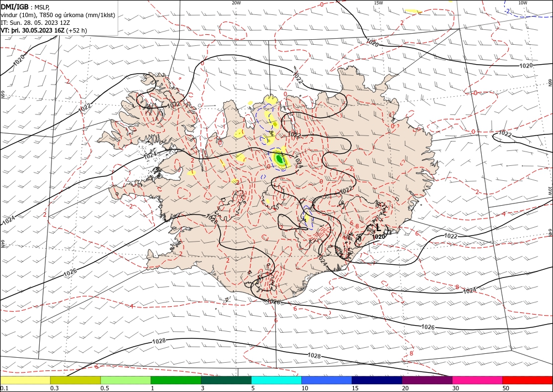Click the green precipitation core on the map
553x392 pixels.
coord(280,159)
